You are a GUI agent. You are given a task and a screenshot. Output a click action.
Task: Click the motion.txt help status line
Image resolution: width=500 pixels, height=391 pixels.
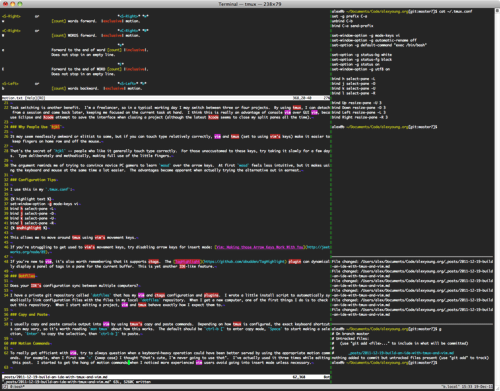tap(166, 98)
